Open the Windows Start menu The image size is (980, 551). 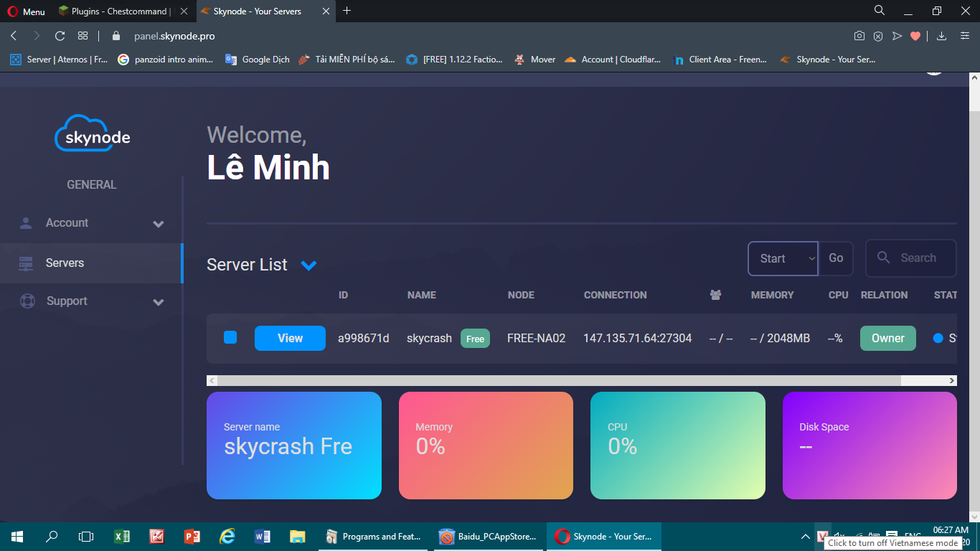[17, 537]
